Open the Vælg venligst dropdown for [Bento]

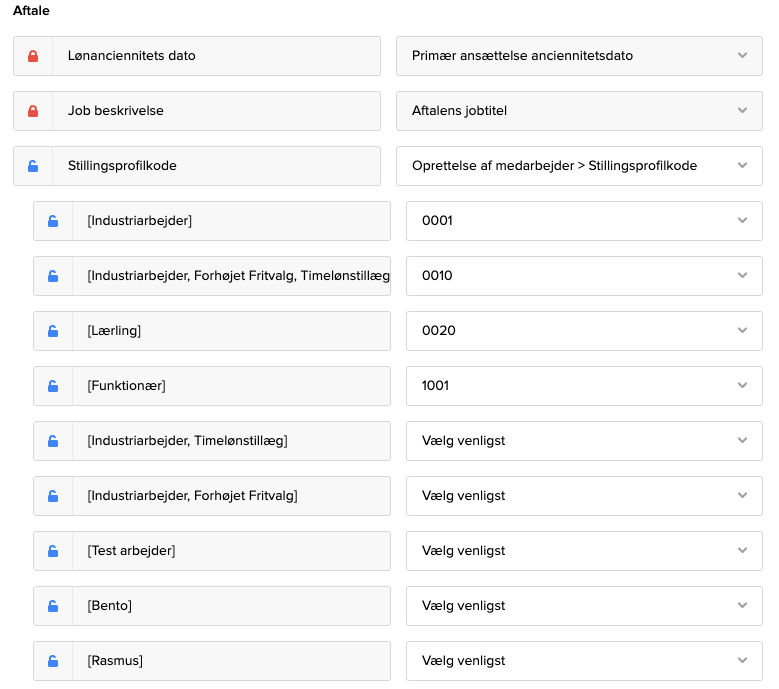click(584, 606)
